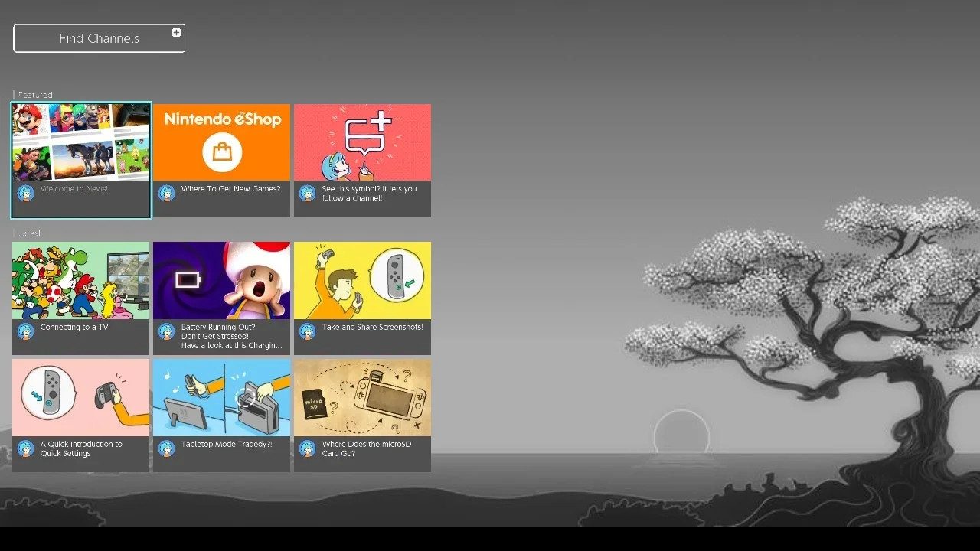The width and height of the screenshot is (980, 551).
Task: Click the shopping bag icon on eShop tile
Action: (x=222, y=152)
